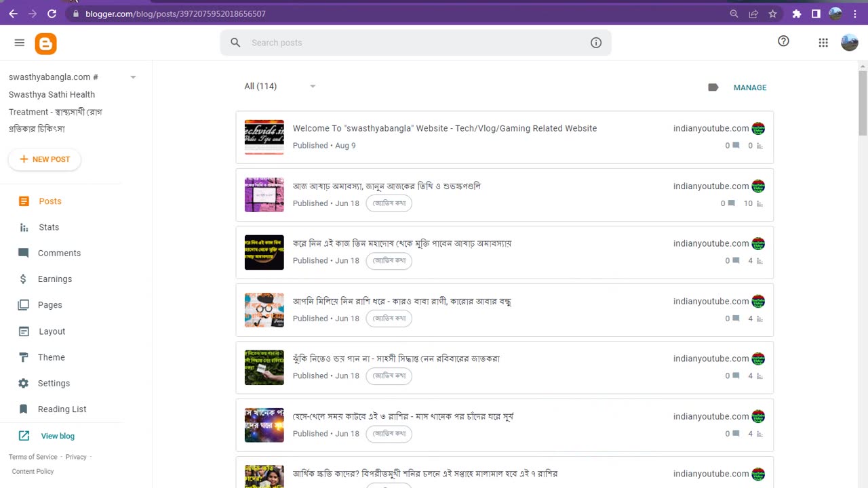Open thumbnail of ঝুঁকি নিতেও ভয় পান না post
Screen dimensions: 868x488
click(x=264, y=367)
